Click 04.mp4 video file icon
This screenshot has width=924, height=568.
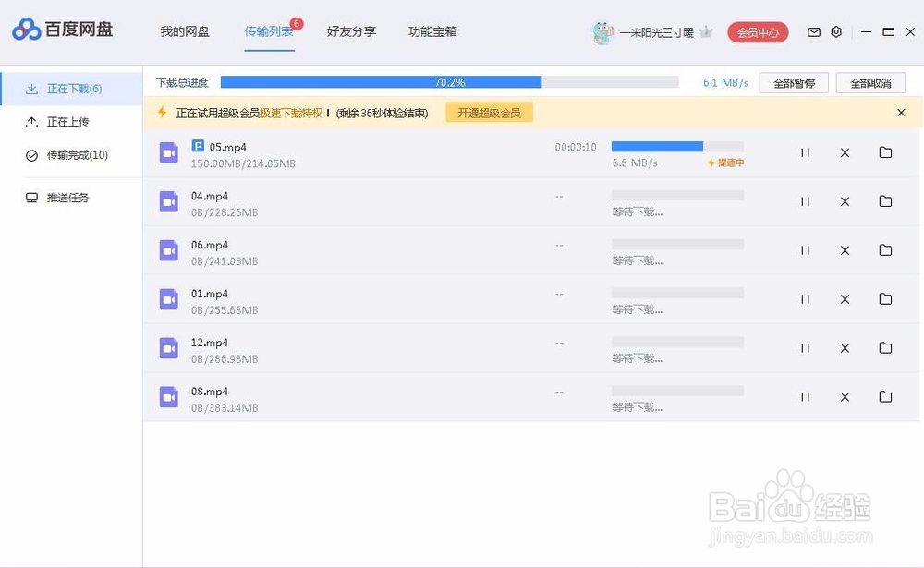click(168, 202)
